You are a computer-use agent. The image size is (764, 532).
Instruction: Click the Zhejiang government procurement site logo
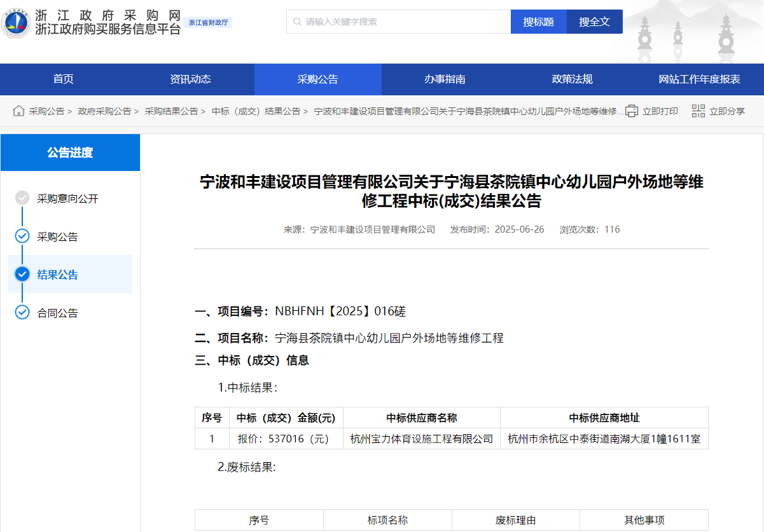17,24
